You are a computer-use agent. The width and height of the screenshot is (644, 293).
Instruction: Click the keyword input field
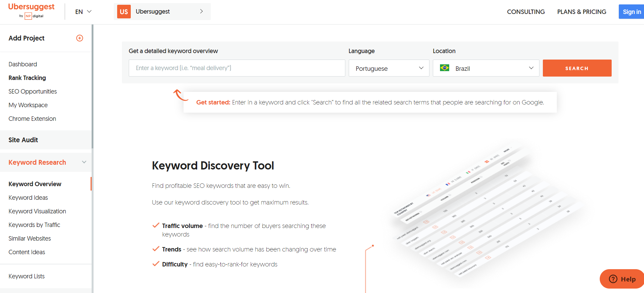(x=237, y=68)
